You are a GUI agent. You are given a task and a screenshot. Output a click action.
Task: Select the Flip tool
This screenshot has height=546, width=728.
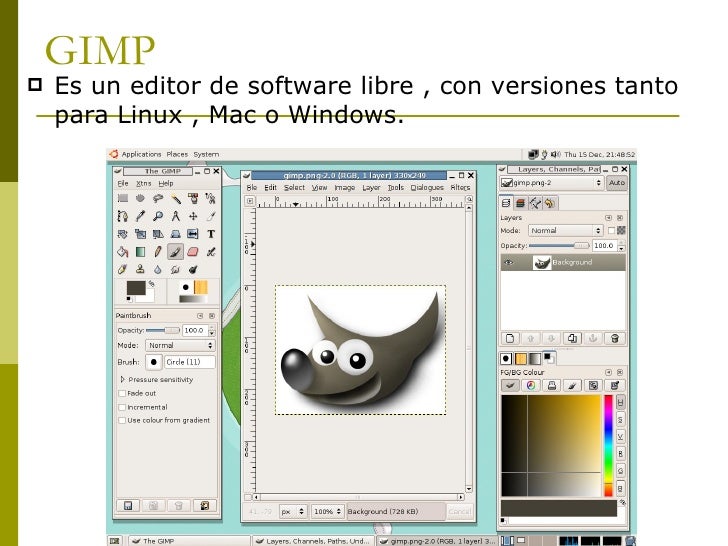193,234
